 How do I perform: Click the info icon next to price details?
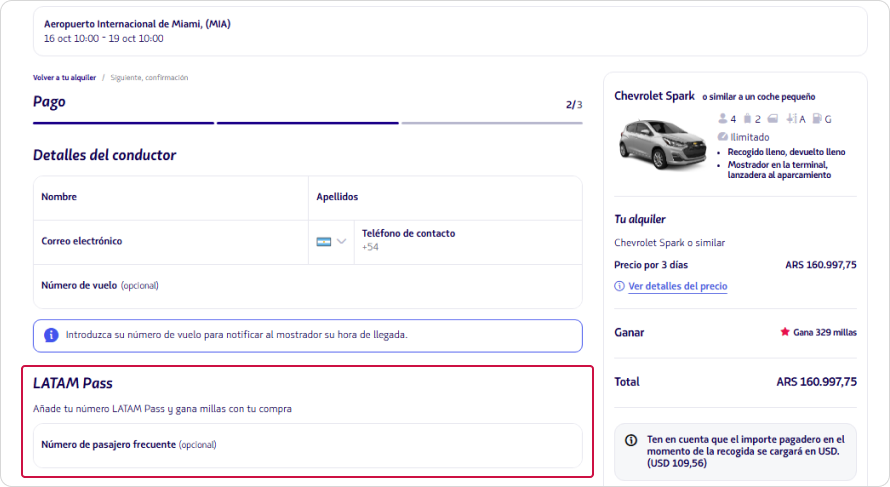point(619,286)
